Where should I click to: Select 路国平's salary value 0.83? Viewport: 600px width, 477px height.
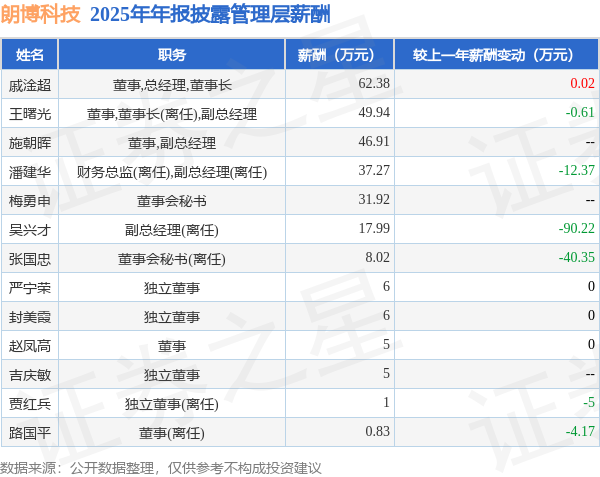[377, 431]
